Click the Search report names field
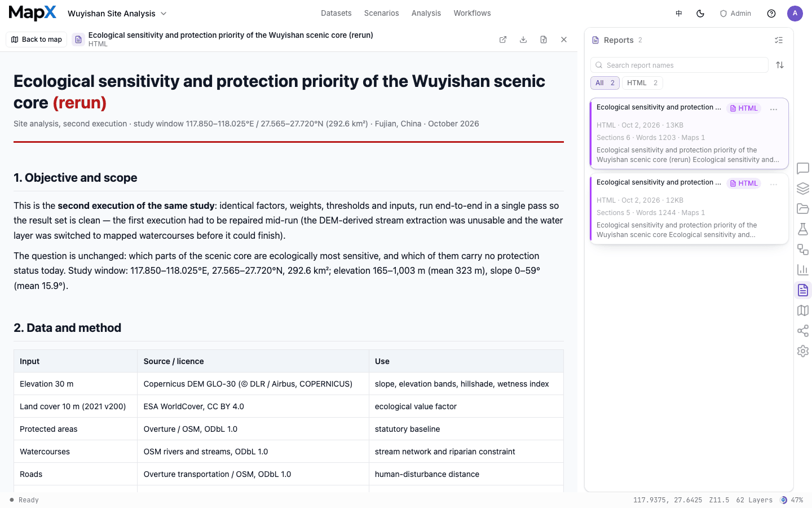The width and height of the screenshot is (812, 508). (x=679, y=65)
